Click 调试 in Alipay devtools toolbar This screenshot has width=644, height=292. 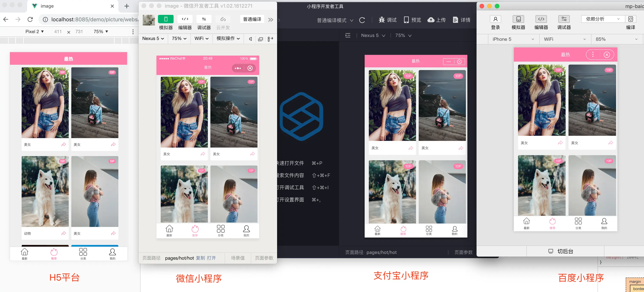[388, 20]
